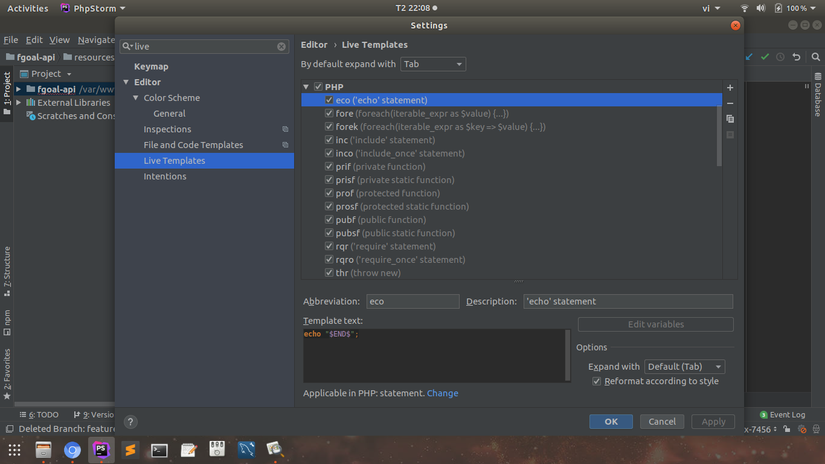
Task: Click the revert undo arrow icon
Action: point(797,57)
